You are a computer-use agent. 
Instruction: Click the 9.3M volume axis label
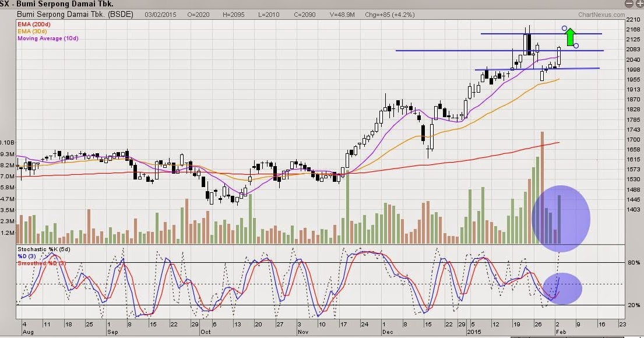tap(8, 154)
